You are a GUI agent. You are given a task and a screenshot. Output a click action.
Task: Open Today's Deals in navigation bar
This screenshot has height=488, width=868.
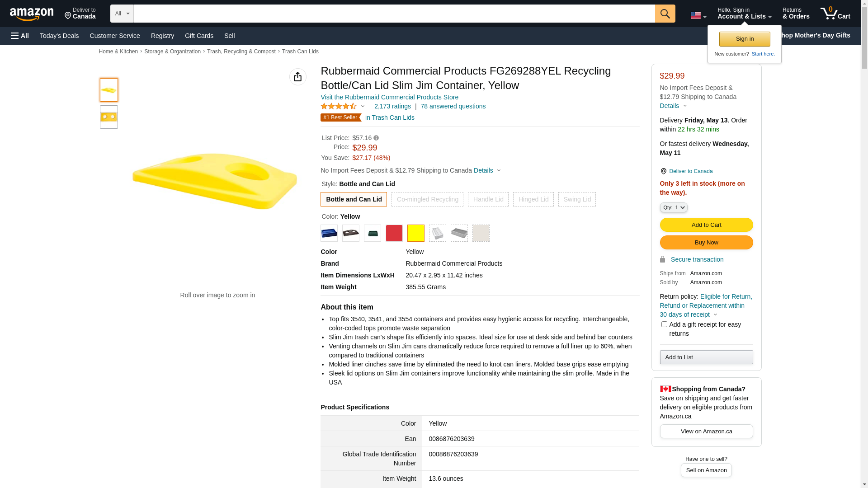pos(59,36)
